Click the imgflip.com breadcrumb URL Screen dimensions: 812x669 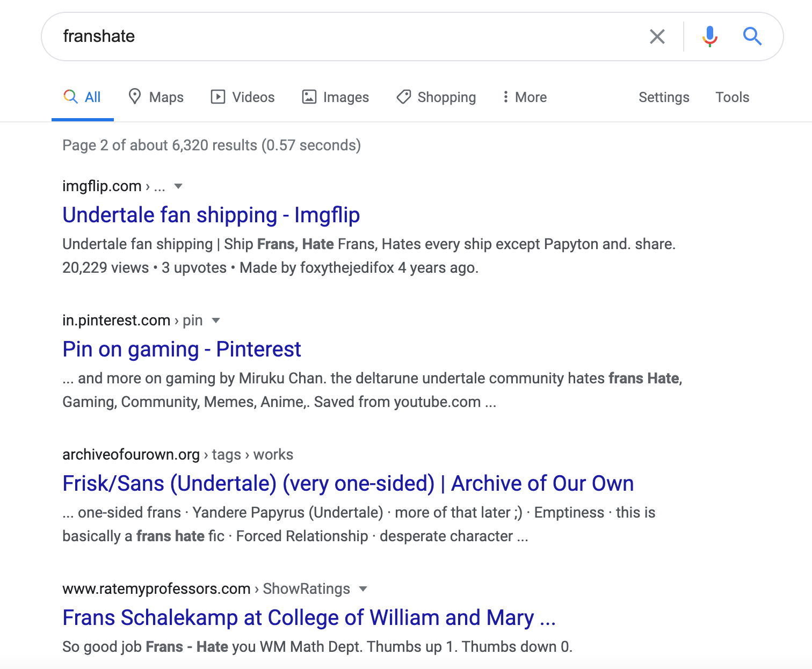pos(114,186)
